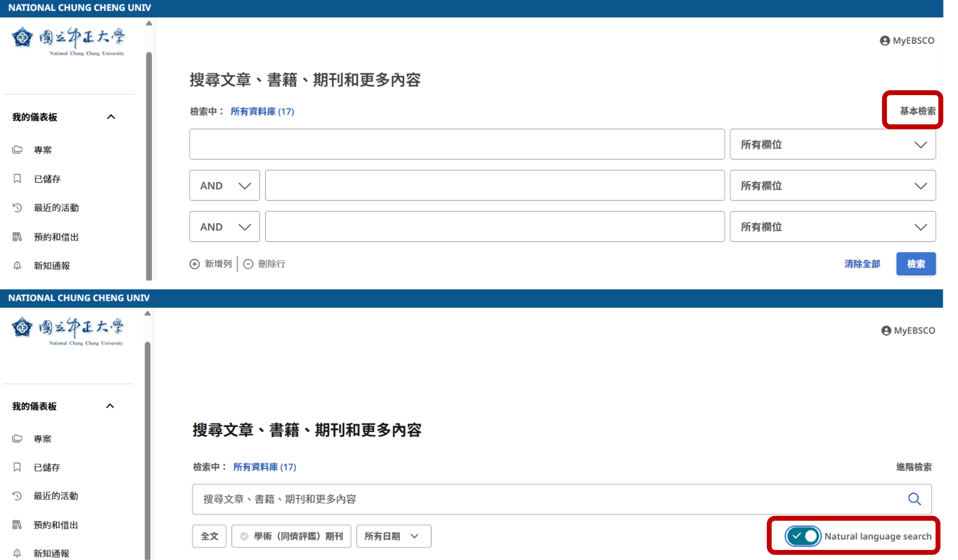Open 最近的活動 history icon in upper sidebar
The image size is (958, 560).
pyautogui.click(x=17, y=208)
